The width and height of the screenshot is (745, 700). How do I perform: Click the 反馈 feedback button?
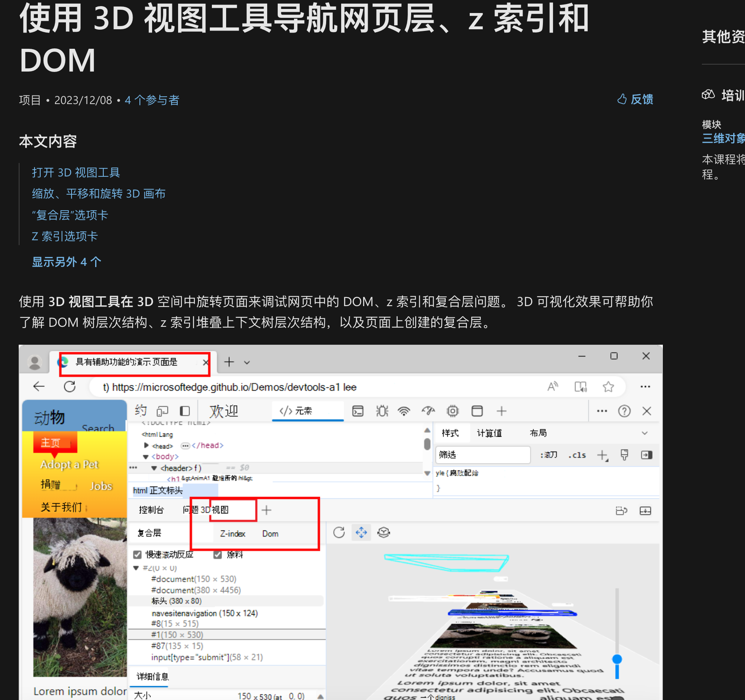pyautogui.click(x=635, y=99)
